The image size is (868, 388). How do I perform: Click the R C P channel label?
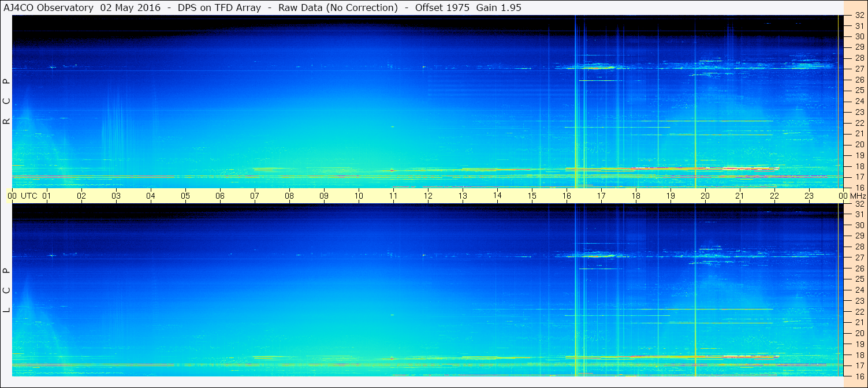point(6,102)
